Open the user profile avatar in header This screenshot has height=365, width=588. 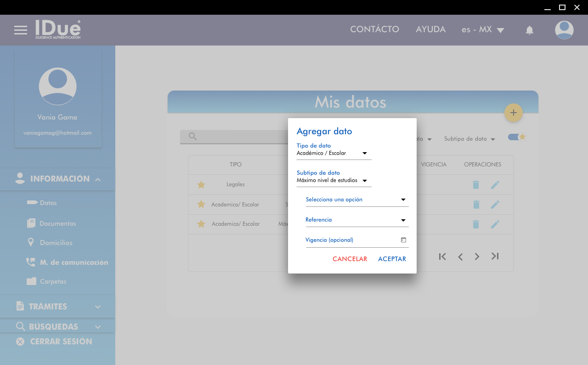[x=564, y=30]
